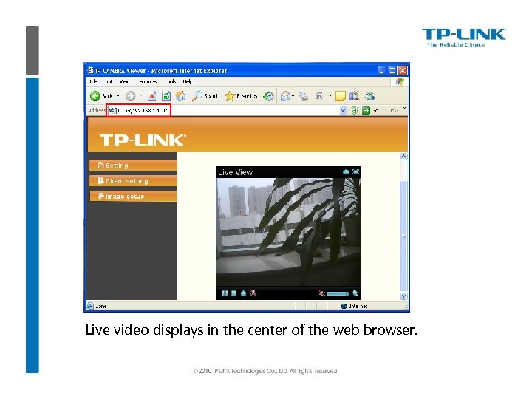
Task: Click the TP-LINK logo in the orange banner
Action: point(143,140)
